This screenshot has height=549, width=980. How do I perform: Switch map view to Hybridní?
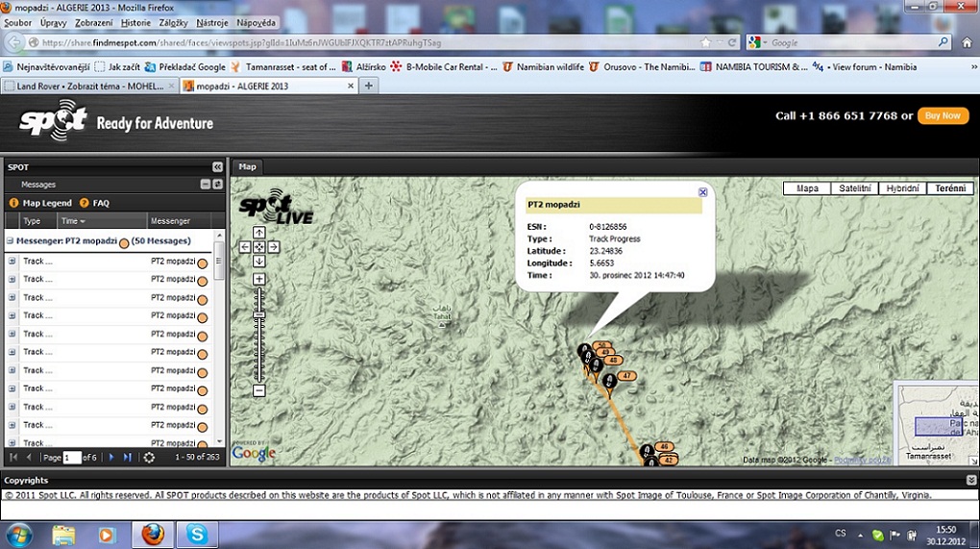pyautogui.click(x=902, y=188)
